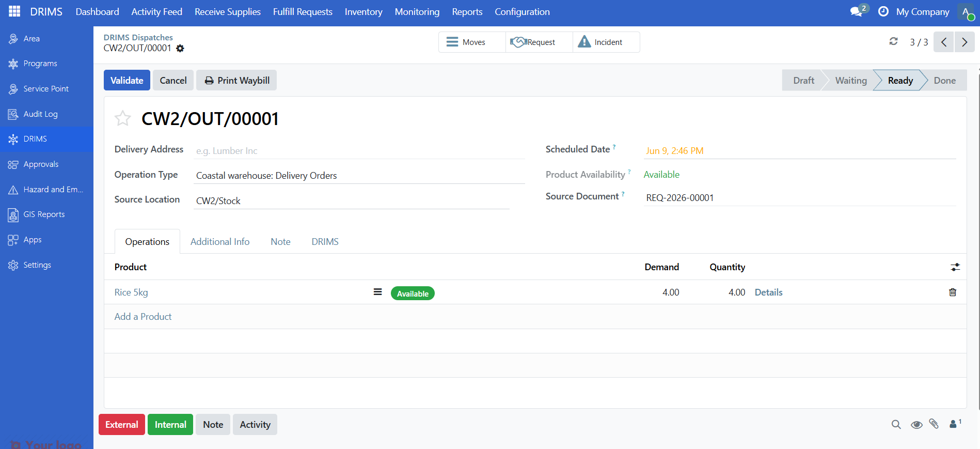Screen dimensions: 980x449
Task: Select the Operations tab
Action: click(147, 241)
